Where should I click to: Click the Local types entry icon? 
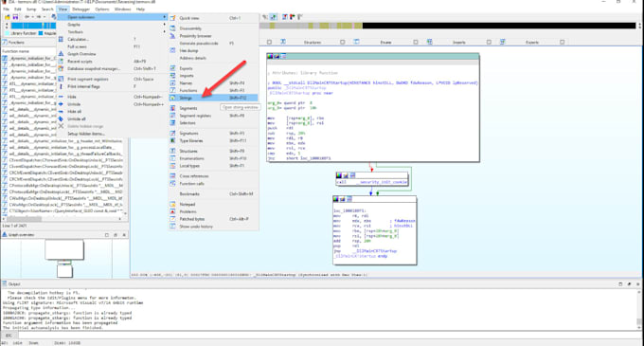click(173, 166)
